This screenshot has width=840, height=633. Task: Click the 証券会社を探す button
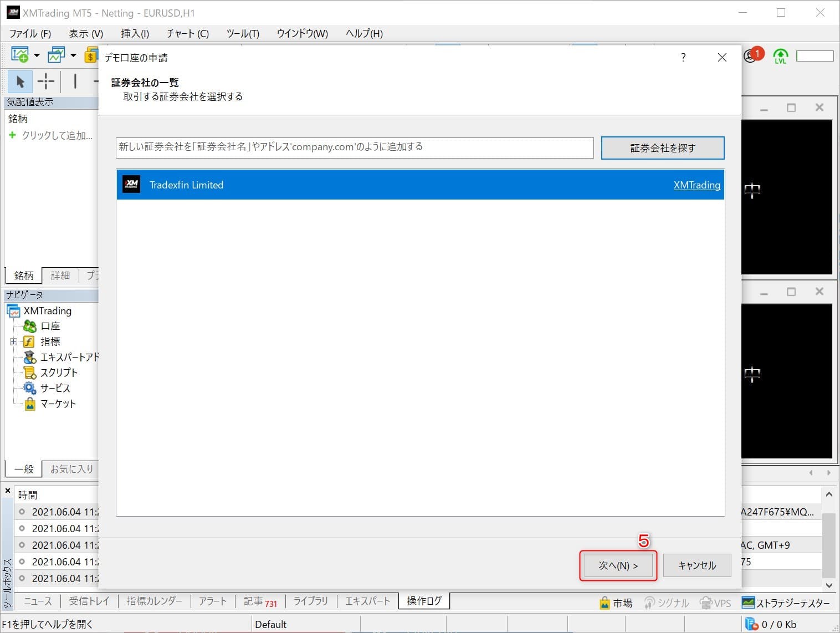[663, 148]
